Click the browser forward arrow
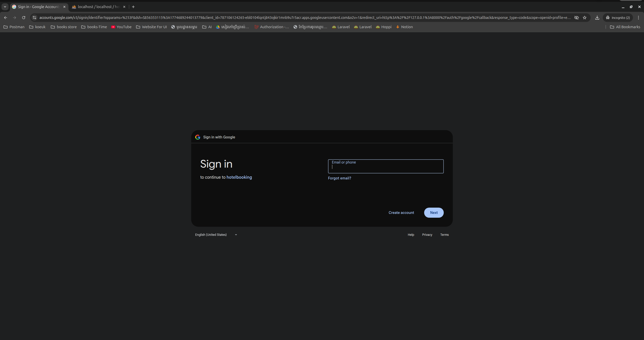Screen dimensions: 644x340 tap(15, 18)
